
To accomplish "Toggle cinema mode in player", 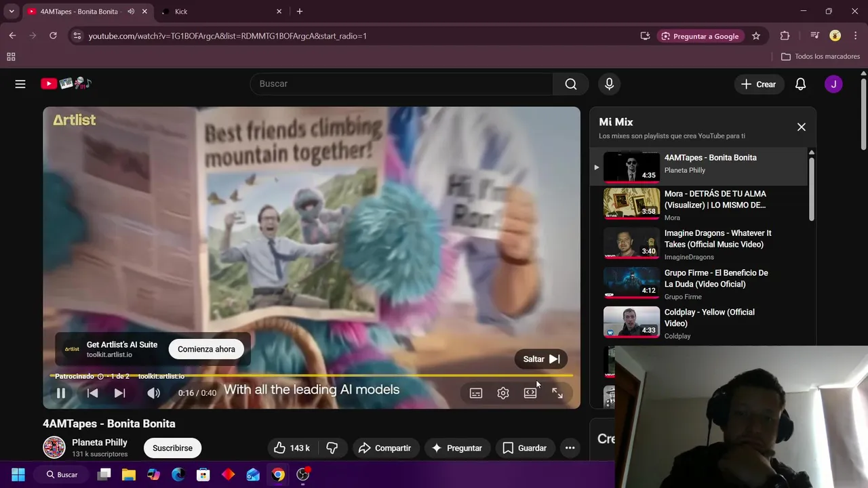I will coord(530,393).
